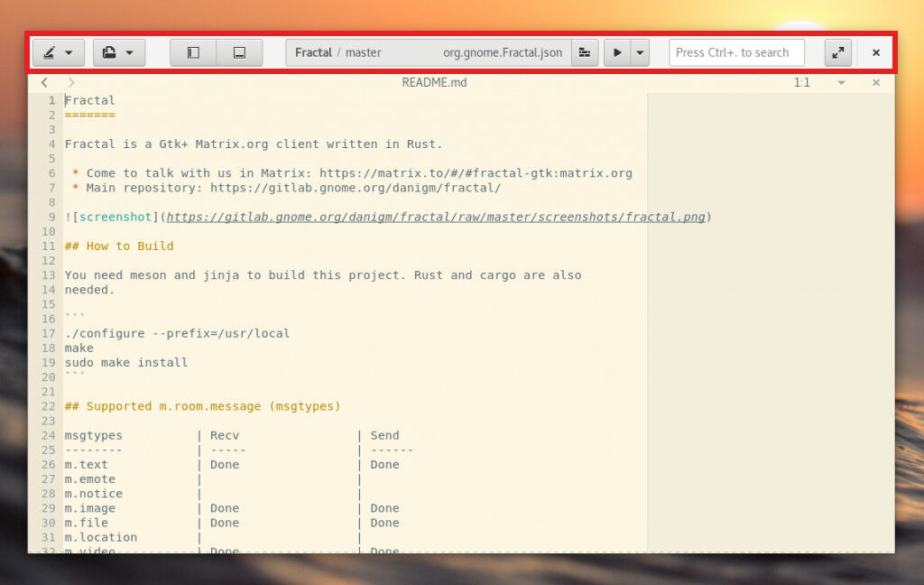Open the Fractal / master omnibar
The width and height of the screenshot is (924, 585).
(x=429, y=52)
